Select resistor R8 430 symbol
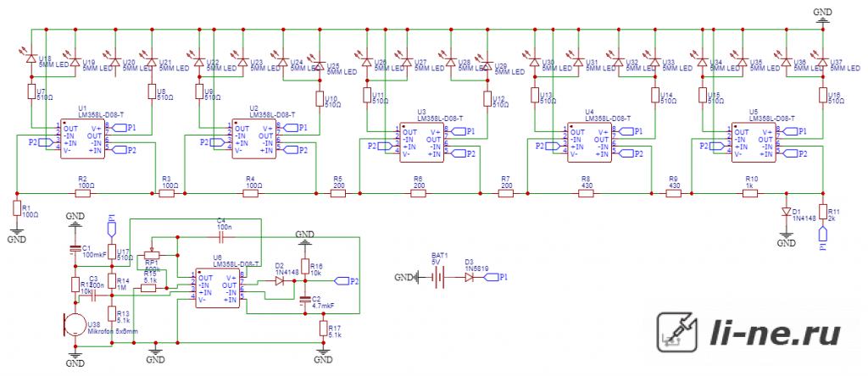The image size is (868, 376). coord(587,193)
